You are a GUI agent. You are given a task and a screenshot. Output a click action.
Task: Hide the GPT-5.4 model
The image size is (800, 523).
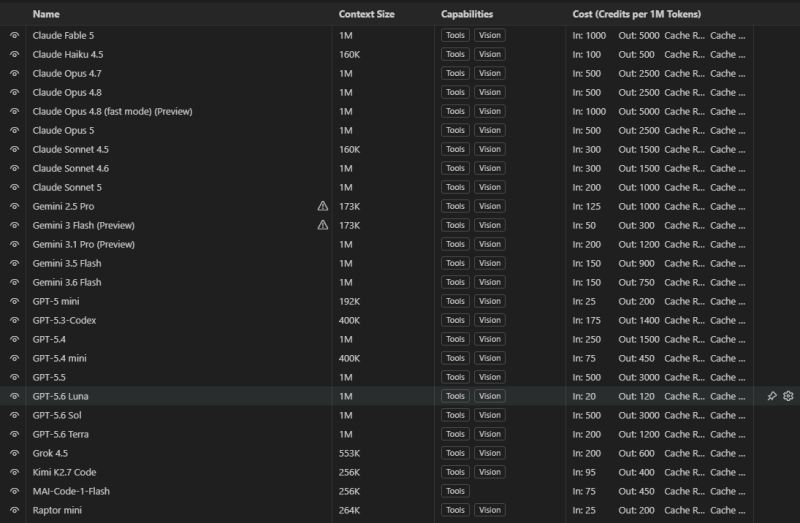tap(14, 339)
